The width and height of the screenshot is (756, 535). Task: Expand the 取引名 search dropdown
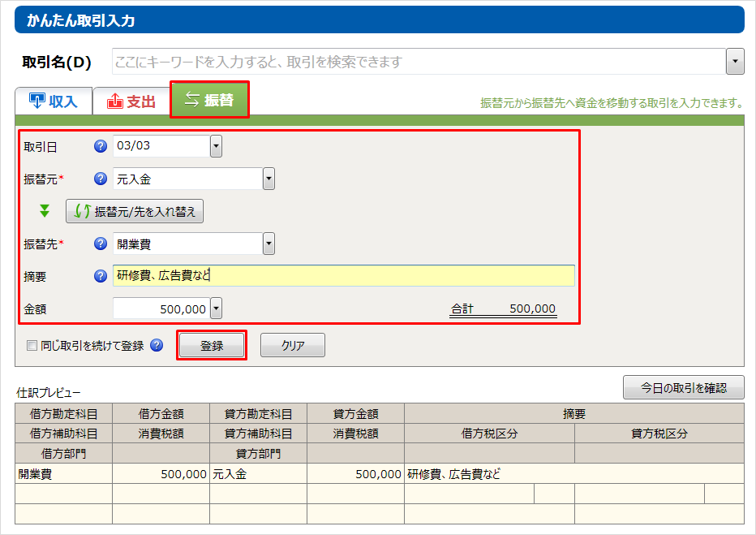pos(735,62)
